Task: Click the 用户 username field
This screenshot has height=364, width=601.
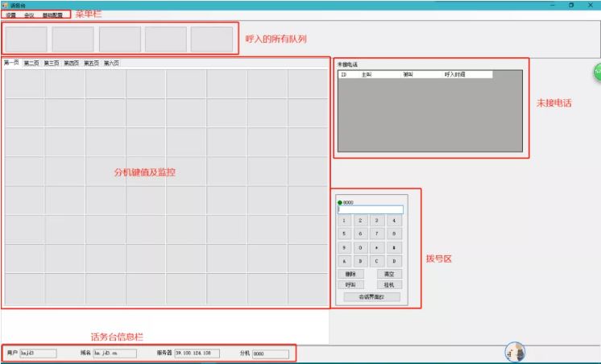Action: pyautogui.click(x=38, y=353)
